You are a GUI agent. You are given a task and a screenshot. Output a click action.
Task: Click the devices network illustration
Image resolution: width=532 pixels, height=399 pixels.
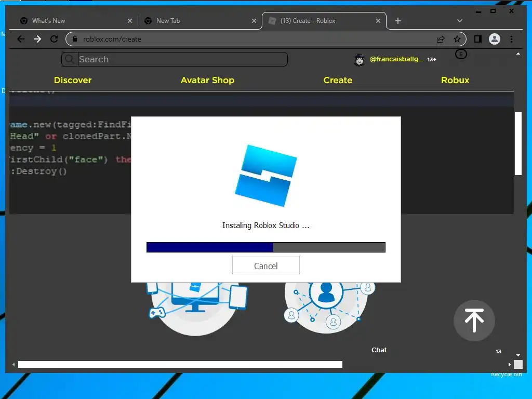click(x=197, y=308)
